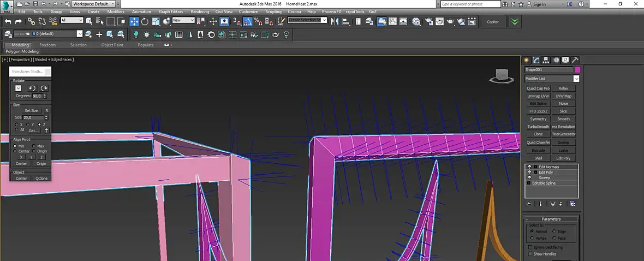The image size is (644, 261).
Task: Select the Move tool in main toolbar
Action: [134, 22]
